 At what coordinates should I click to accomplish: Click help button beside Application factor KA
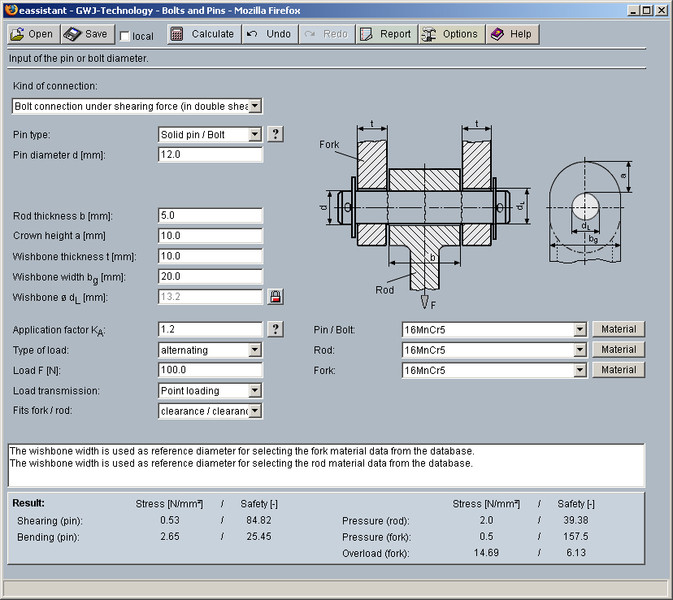[276, 329]
